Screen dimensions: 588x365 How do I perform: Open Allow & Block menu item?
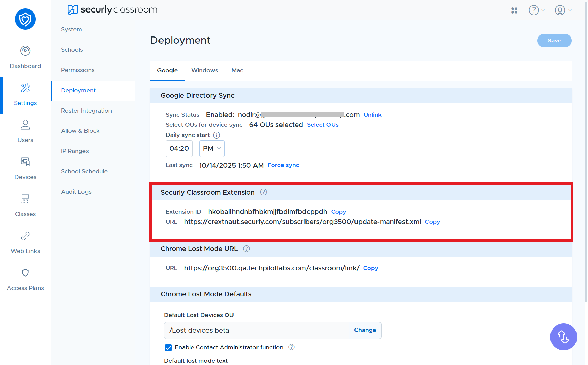[x=80, y=131]
